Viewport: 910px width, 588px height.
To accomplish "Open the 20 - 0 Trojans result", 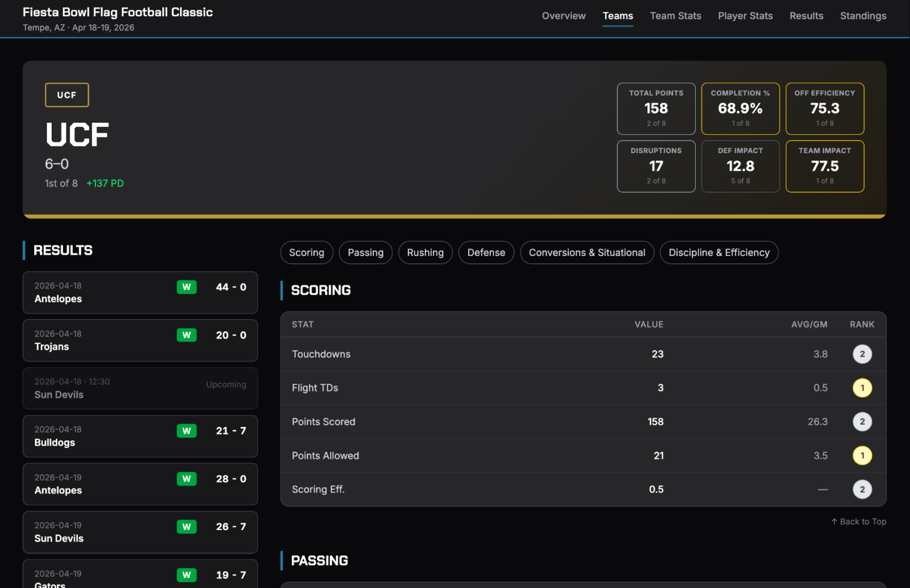I will click(140, 341).
